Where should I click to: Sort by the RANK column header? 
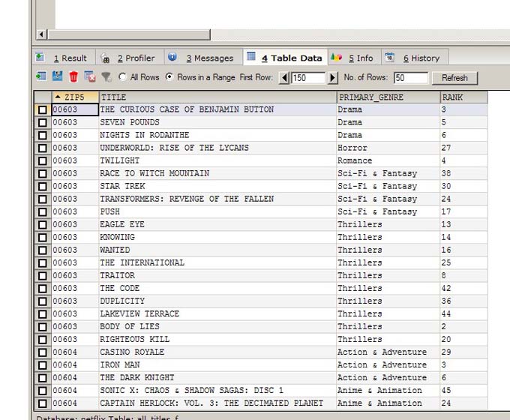463,97
